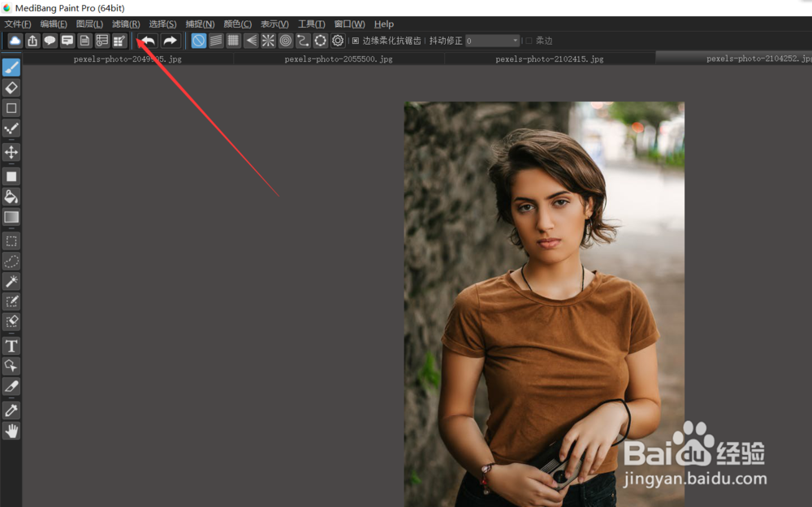The height and width of the screenshot is (507, 812).
Task: Open the 图层(L) menu
Action: click(89, 24)
